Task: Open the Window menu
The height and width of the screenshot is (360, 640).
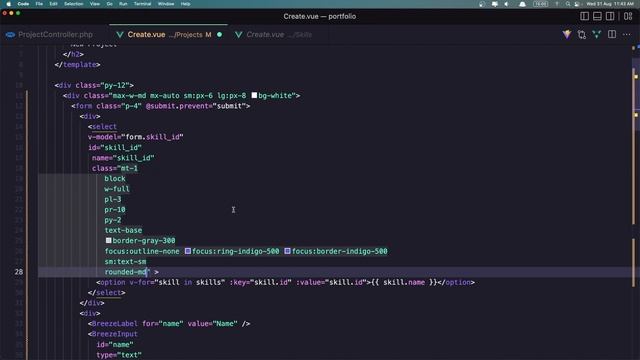Action: click(x=166, y=4)
